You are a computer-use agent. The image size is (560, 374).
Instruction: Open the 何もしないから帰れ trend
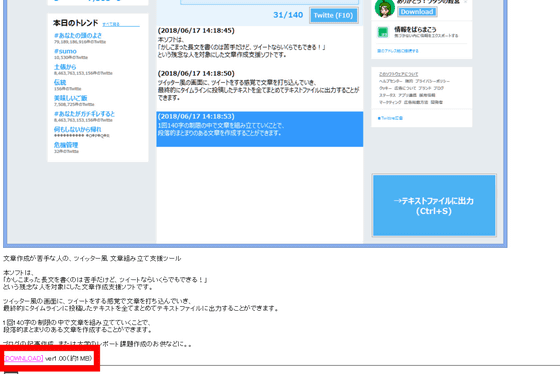[78, 129]
